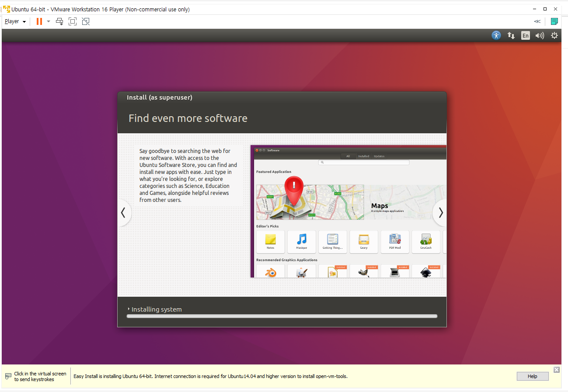Open the sound volume indicator

click(540, 35)
